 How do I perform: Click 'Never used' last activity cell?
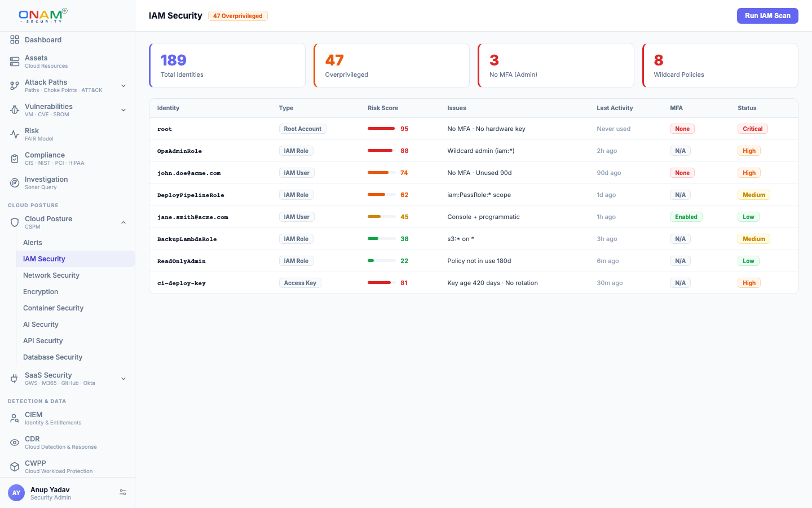pos(614,129)
